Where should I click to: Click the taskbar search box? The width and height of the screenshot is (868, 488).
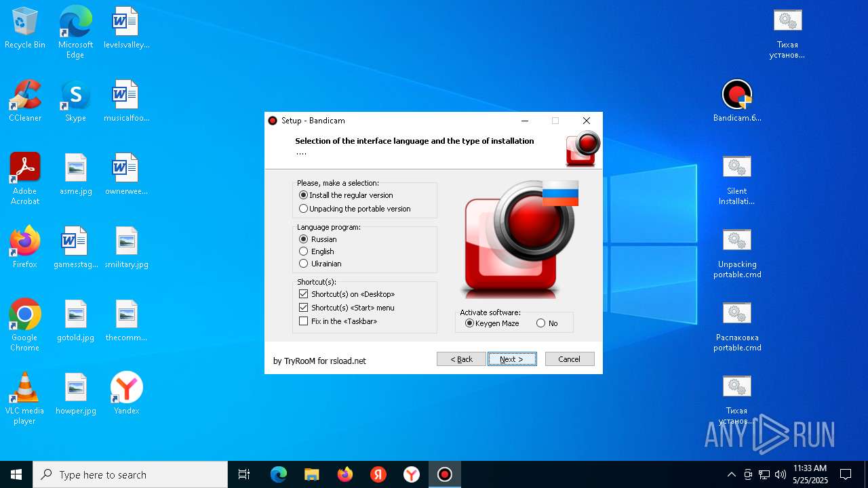coord(130,474)
